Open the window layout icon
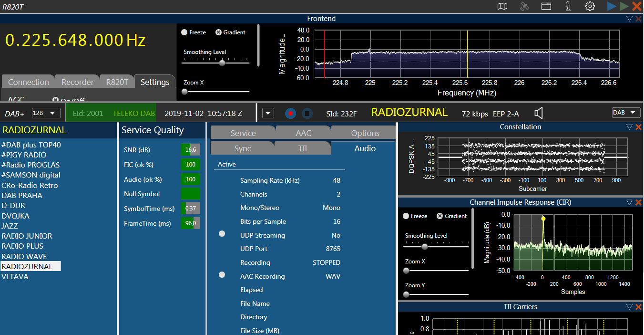The width and height of the screenshot is (644, 335). pyautogui.click(x=546, y=6)
